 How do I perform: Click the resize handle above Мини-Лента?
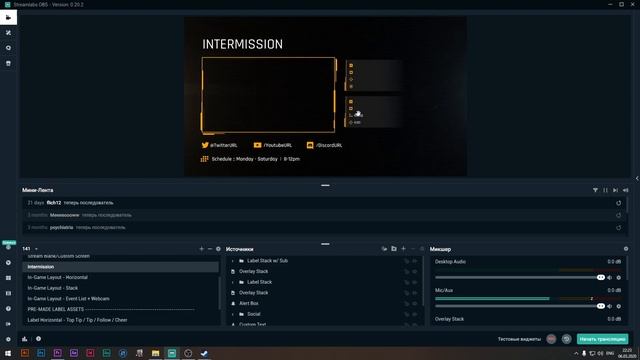(x=325, y=185)
